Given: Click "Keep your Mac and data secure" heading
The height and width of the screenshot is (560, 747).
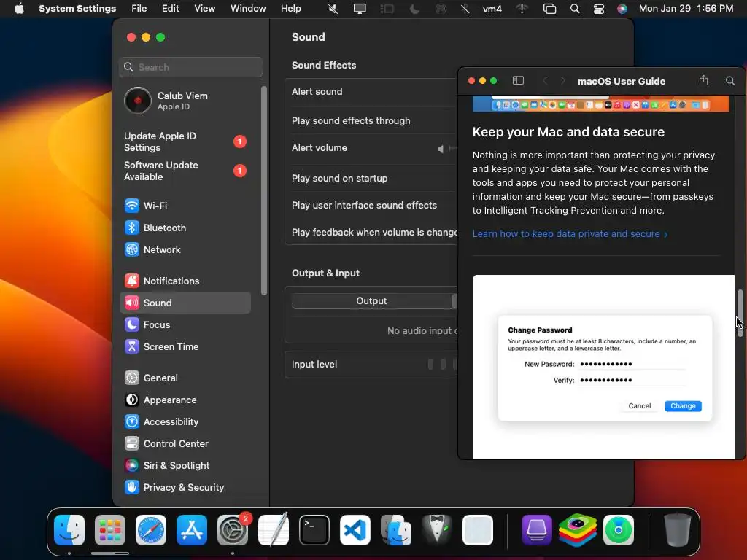Looking at the screenshot, I should pos(568,132).
